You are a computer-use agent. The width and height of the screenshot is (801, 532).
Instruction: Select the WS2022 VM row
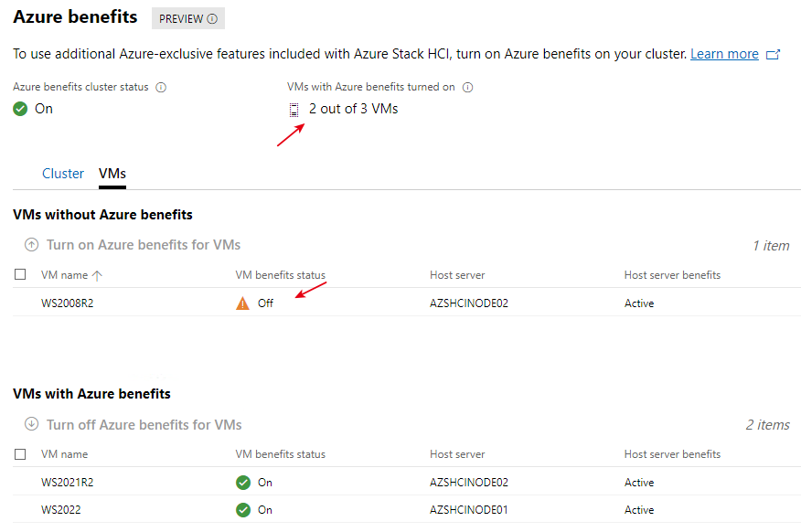(407, 509)
